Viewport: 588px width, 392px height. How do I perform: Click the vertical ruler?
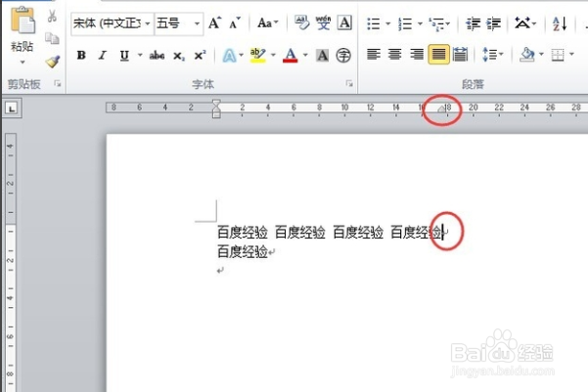[x=11, y=262]
